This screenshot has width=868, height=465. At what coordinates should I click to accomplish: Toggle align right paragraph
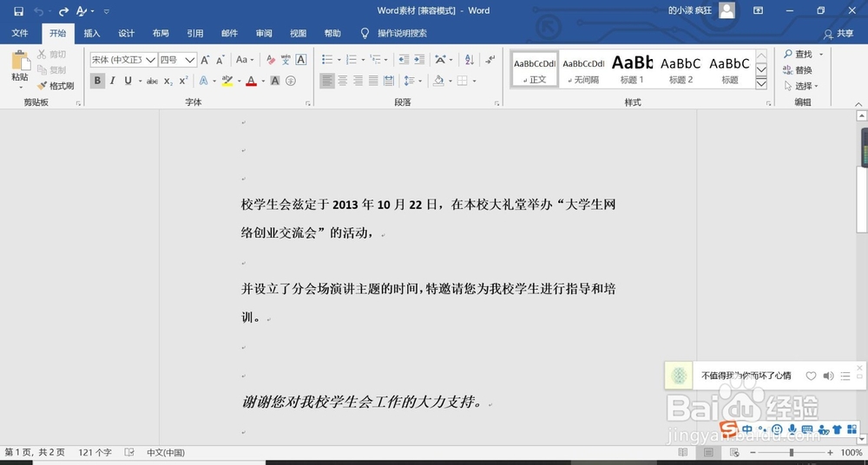358,81
